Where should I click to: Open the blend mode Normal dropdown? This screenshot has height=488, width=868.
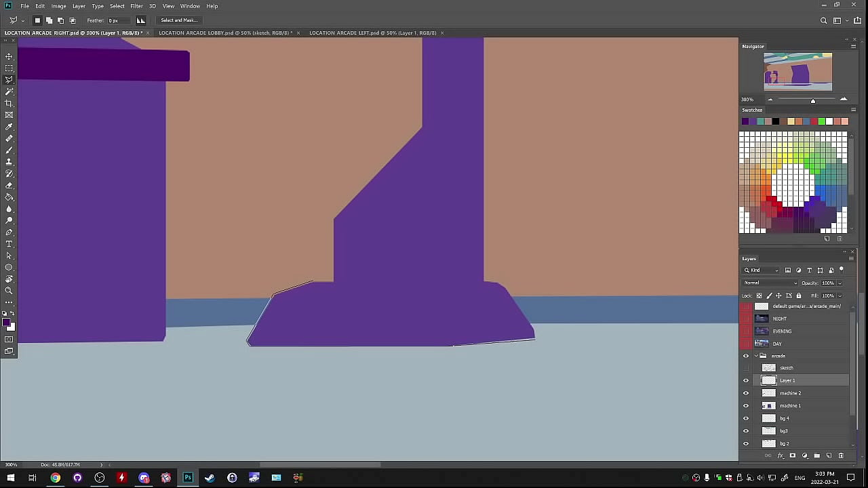(x=770, y=283)
